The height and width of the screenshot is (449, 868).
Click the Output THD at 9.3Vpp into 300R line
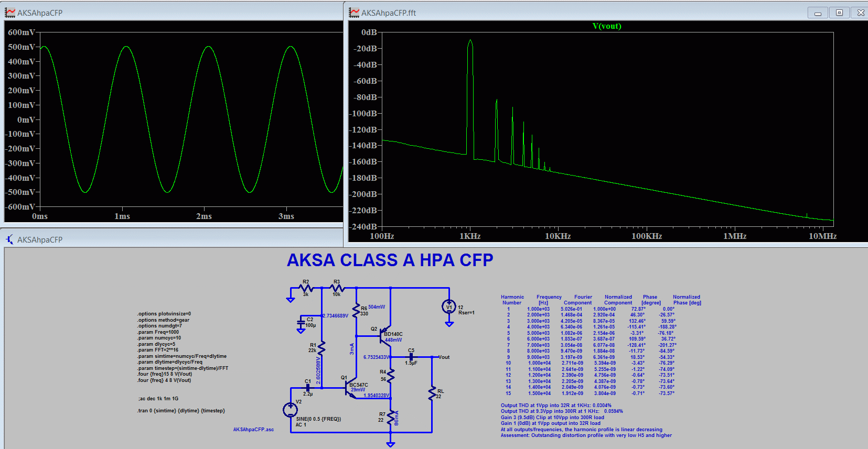pyautogui.click(x=562, y=411)
